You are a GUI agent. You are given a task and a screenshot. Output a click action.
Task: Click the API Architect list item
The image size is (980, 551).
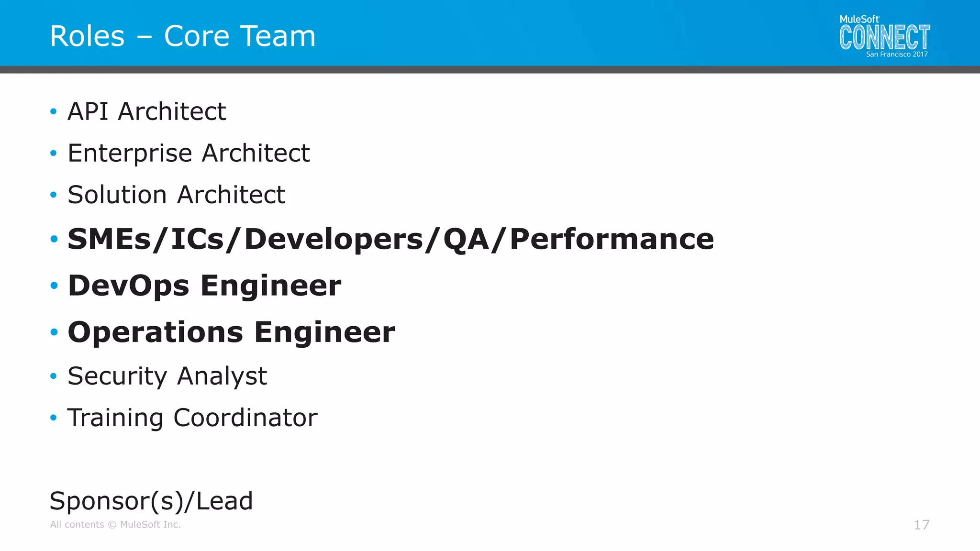coord(146,111)
